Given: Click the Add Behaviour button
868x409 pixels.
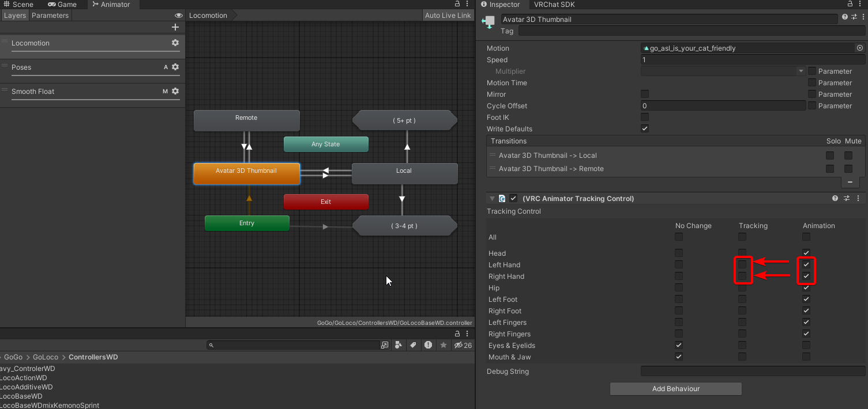Looking at the screenshot, I should [675, 389].
